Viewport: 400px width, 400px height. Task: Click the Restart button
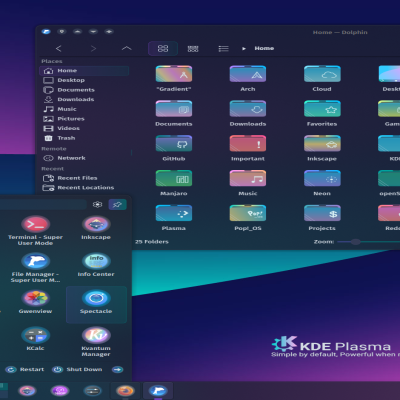click(x=25, y=369)
